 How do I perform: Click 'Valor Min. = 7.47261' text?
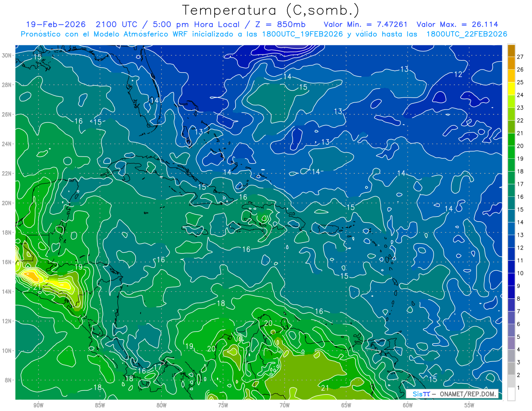click(x=366, y=24)
